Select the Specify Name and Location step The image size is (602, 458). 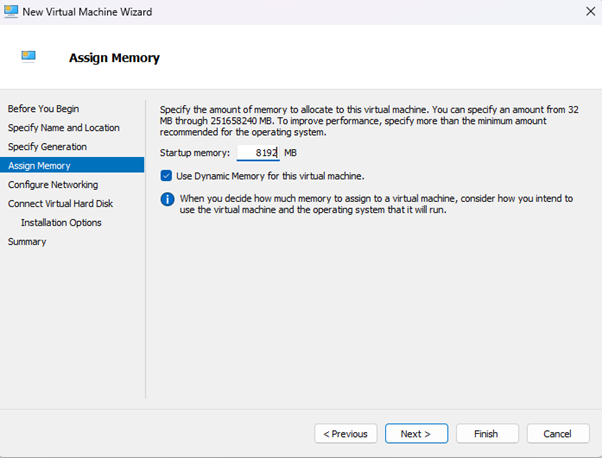click(63, 127)
